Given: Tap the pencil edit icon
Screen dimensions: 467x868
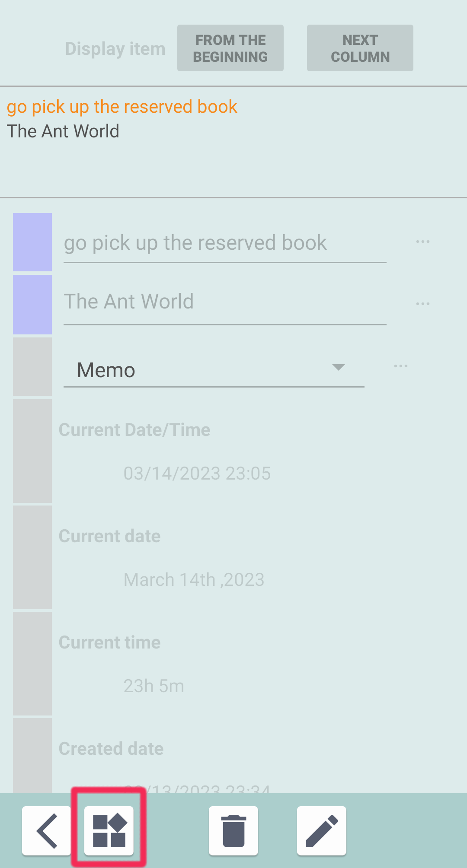Looking at the screenshot, I should 321,830.
